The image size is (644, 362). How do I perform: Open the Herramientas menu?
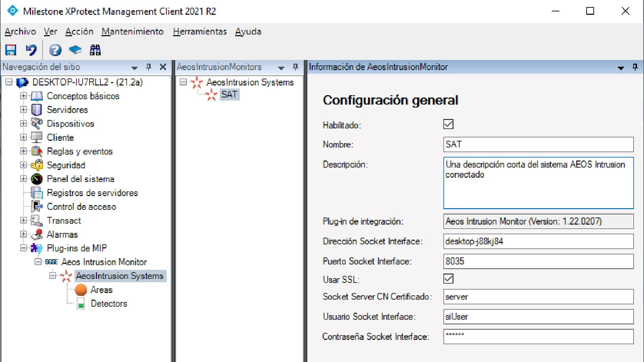click(200, 32)
